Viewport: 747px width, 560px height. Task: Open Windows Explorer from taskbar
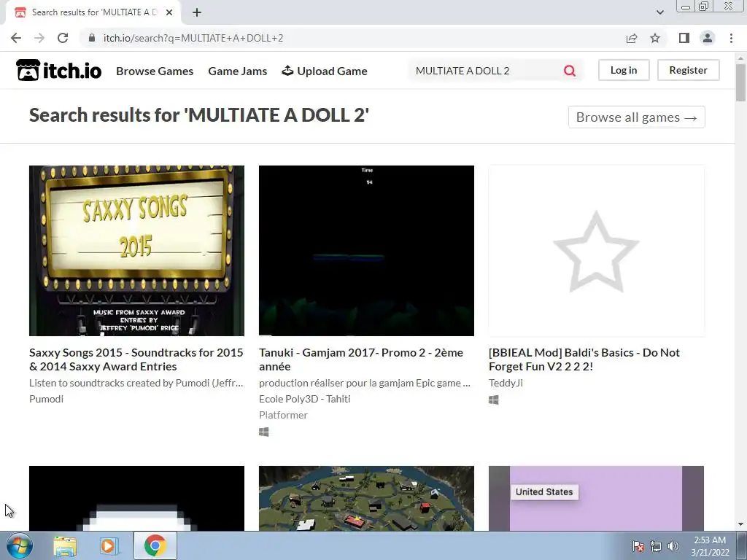(65, 546)
